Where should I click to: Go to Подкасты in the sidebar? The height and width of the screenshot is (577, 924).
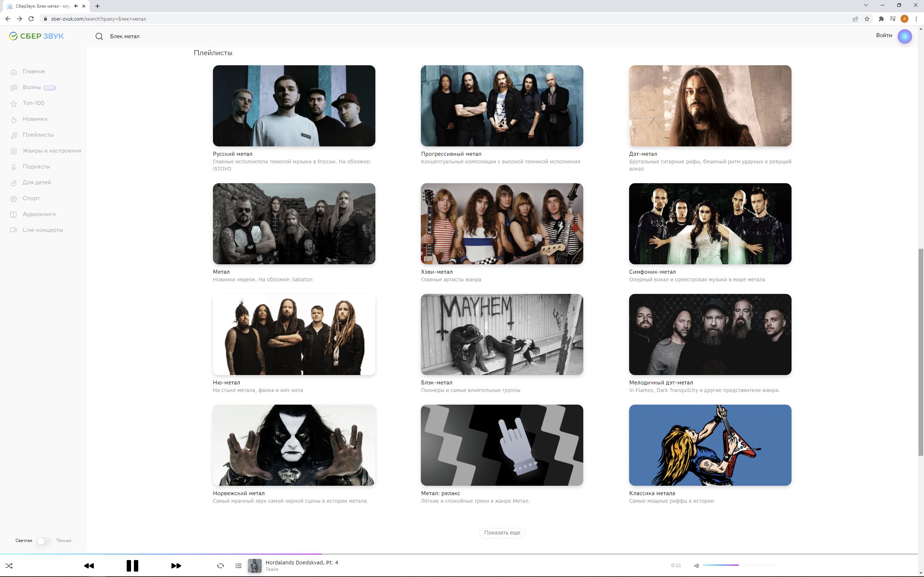[36, 166]
